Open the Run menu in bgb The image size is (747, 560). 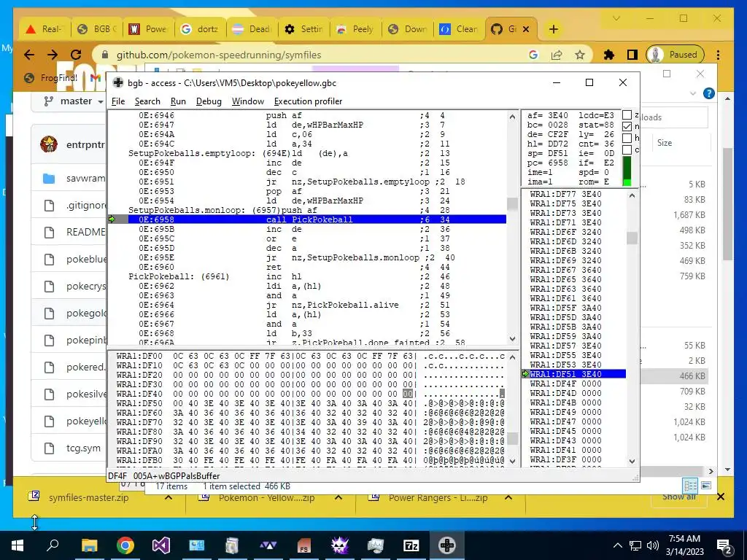click(x=178, y=101)
